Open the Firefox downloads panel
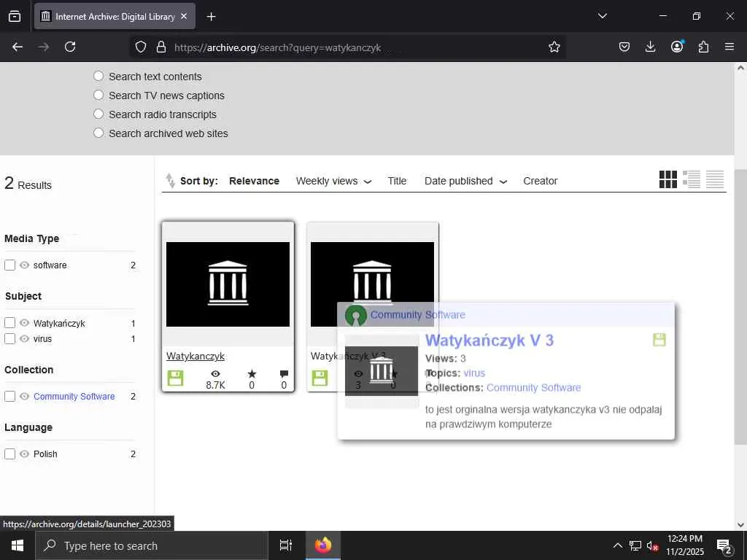This screenshot has width=747, height=560. click(x=650, y=47)
